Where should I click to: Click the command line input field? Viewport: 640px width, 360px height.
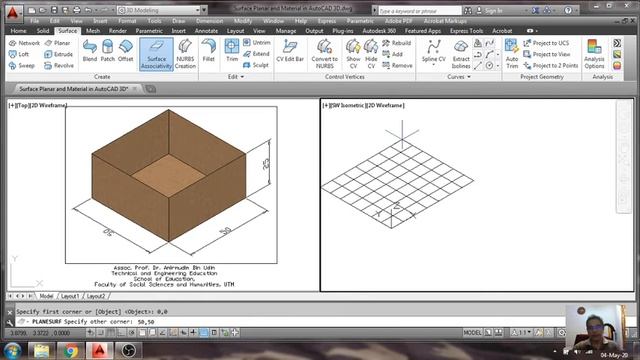(x=290, y=322)
